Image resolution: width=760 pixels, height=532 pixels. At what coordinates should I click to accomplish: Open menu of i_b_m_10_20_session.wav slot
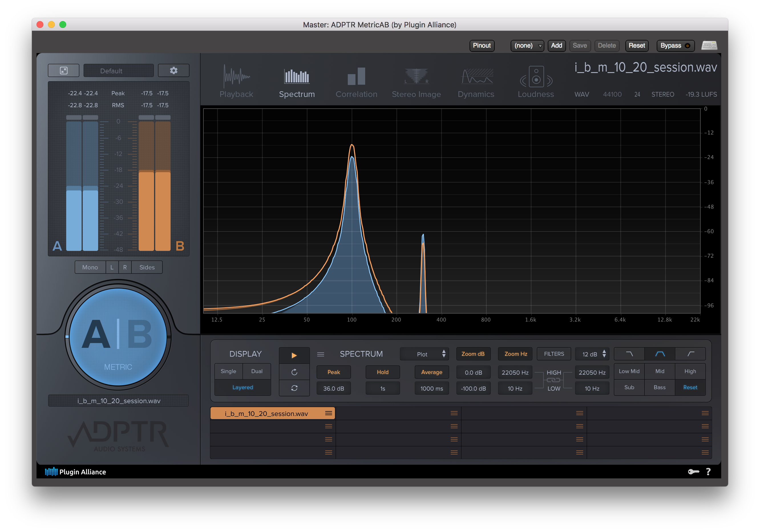coord(328,413)
